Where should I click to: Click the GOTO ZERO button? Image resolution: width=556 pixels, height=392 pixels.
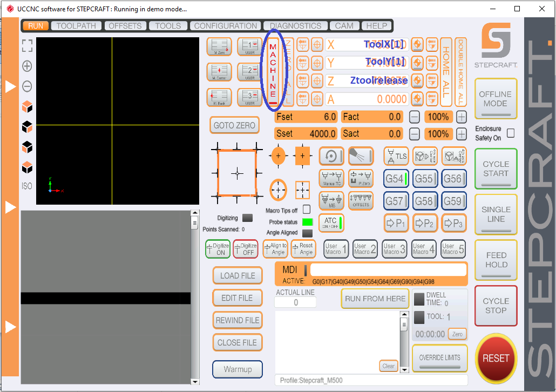point(234,125)
